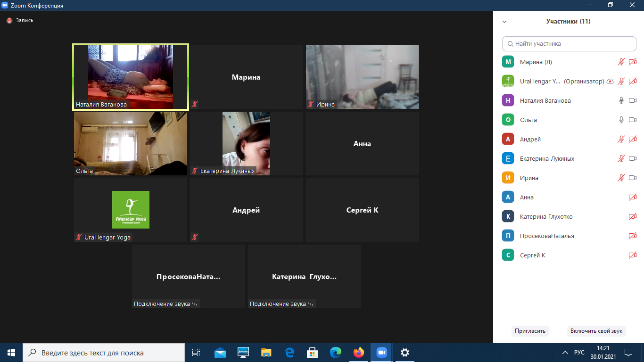The height and width of the screenshot is (362, 644).
Task: Collapse the Участники panel with chevron
Action: coord(504,22)
